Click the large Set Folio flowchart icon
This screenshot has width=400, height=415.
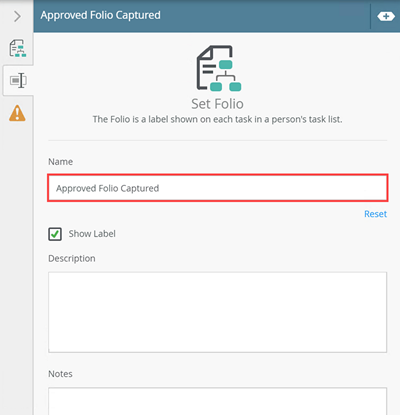(x=219, y=68)
